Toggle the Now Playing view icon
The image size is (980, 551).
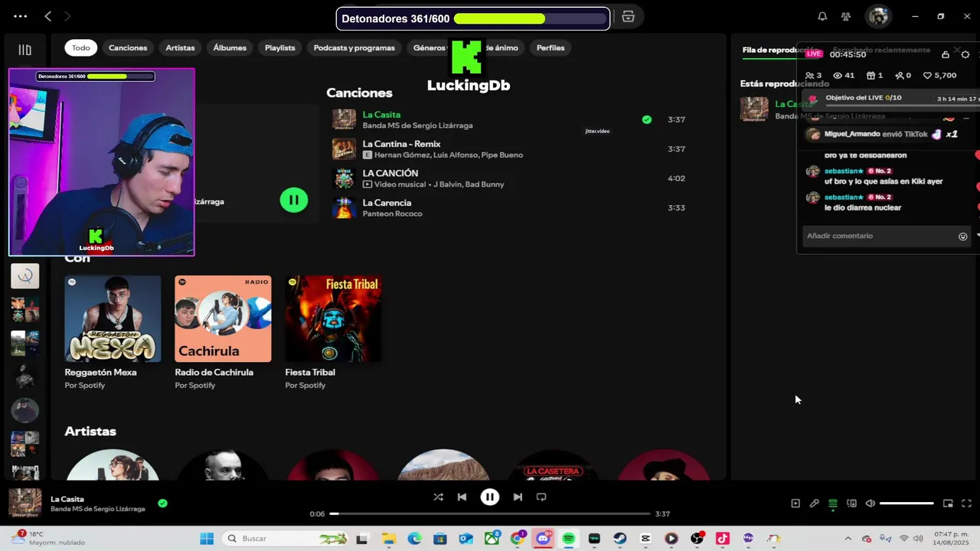(x=795, y=504)
